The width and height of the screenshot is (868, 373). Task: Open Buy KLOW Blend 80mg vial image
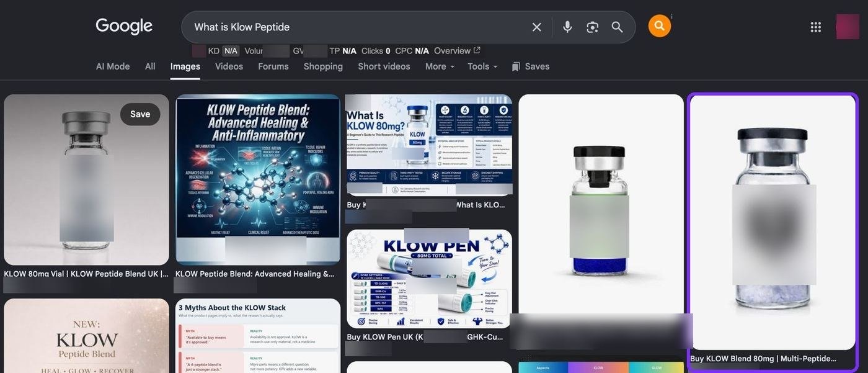773,222
